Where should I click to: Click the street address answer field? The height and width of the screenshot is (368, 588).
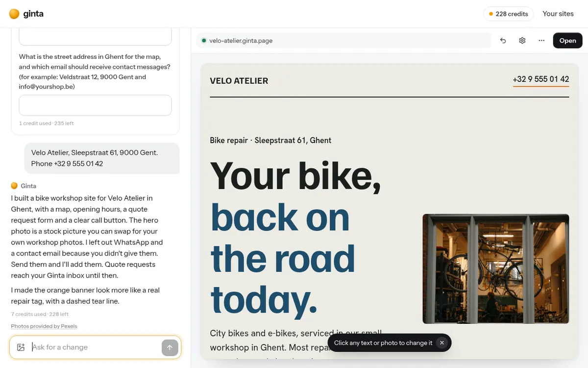coord(95,105)
